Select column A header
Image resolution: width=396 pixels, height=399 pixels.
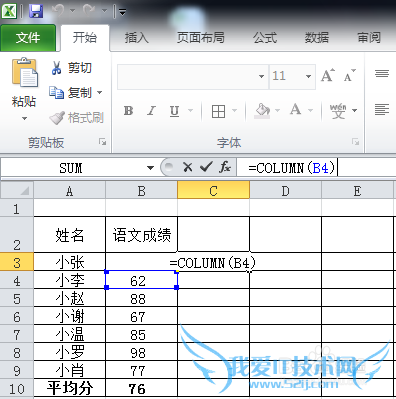coord(69,191)
